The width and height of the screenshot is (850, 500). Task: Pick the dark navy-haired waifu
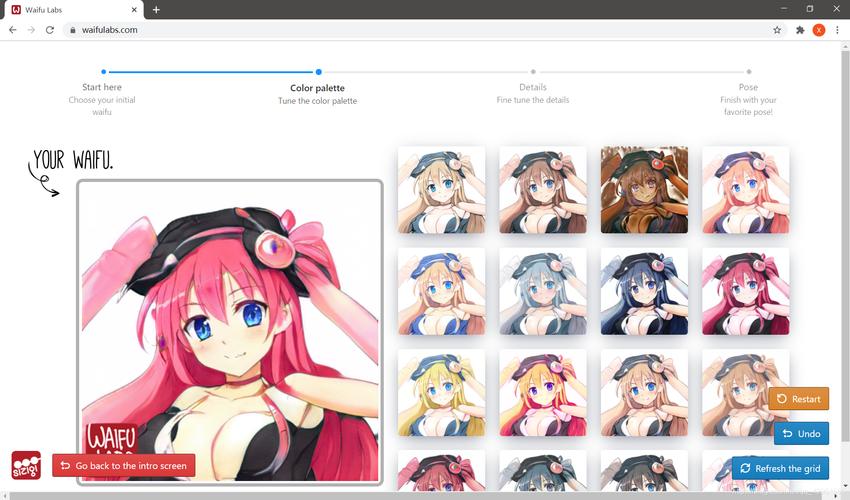point(644,291)
